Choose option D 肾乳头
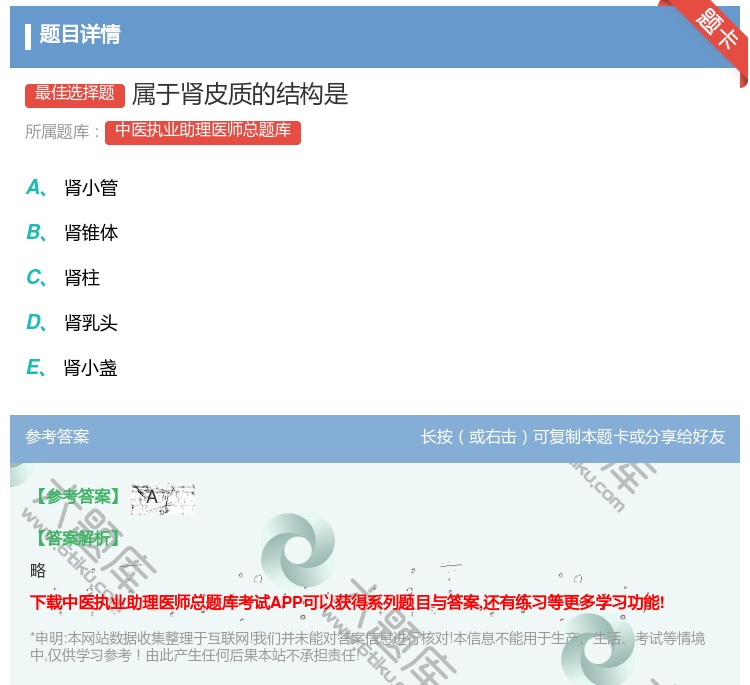This screenshot has height=685, width=750. (72, 322)
